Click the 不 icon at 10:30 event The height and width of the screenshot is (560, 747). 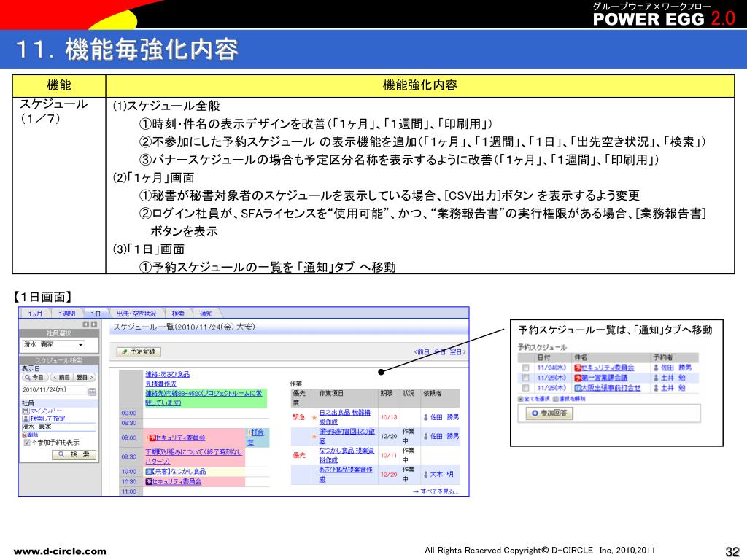click(x=148, y=482)
